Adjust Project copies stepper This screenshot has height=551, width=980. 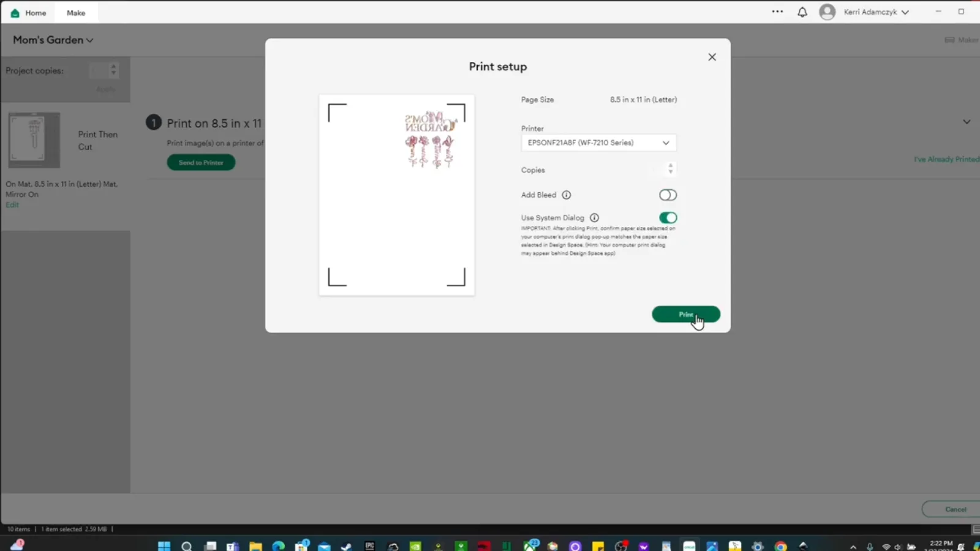(113, 70)
